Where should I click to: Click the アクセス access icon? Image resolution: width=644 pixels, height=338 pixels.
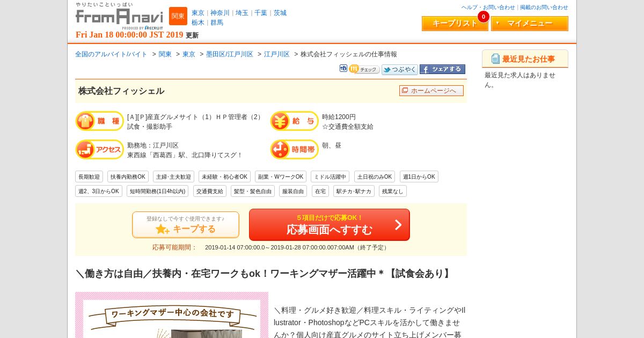pyautogui.click(x=99, y=150)
